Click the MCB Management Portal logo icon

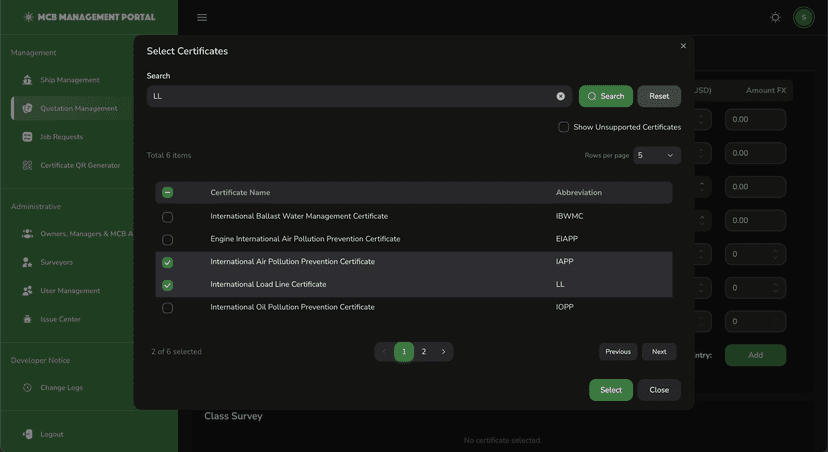[29, 17]
